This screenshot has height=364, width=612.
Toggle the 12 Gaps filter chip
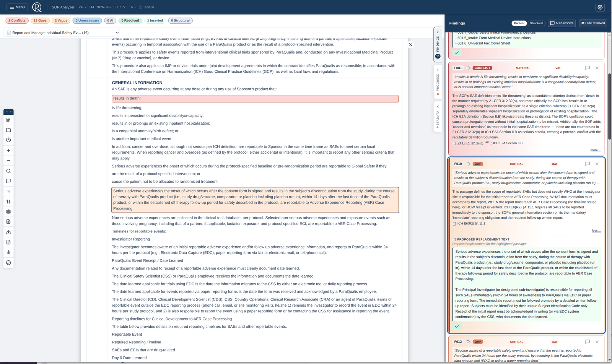coord(40,21)
